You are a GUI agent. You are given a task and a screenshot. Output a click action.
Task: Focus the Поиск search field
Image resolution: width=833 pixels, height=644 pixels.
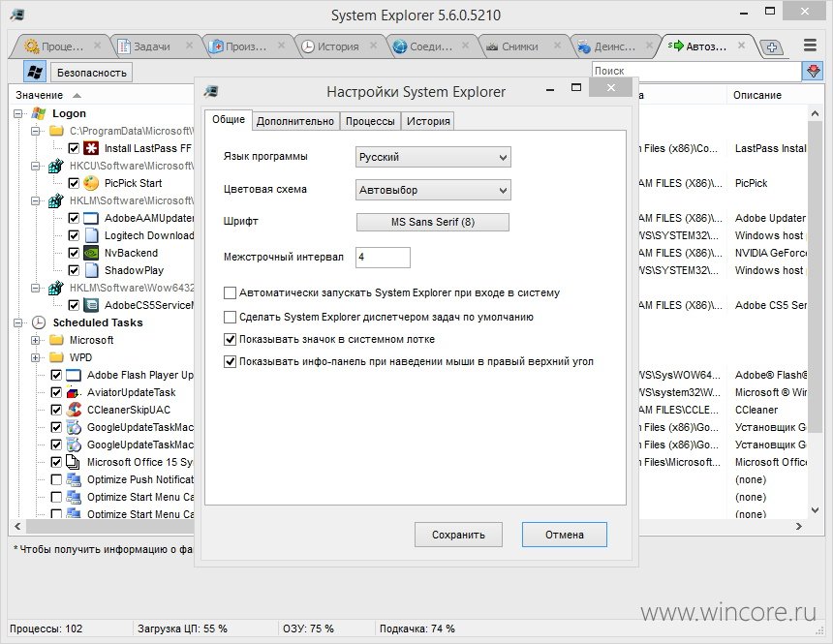coord(696,72)
